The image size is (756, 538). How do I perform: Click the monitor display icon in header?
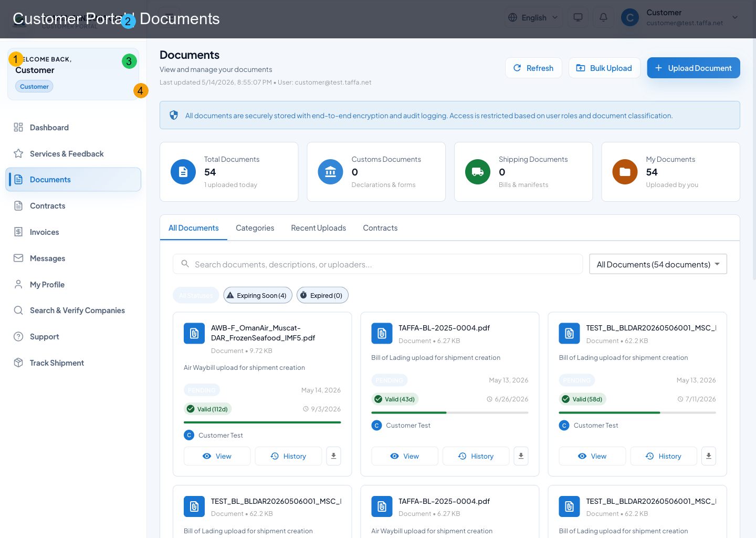(578, 17)
